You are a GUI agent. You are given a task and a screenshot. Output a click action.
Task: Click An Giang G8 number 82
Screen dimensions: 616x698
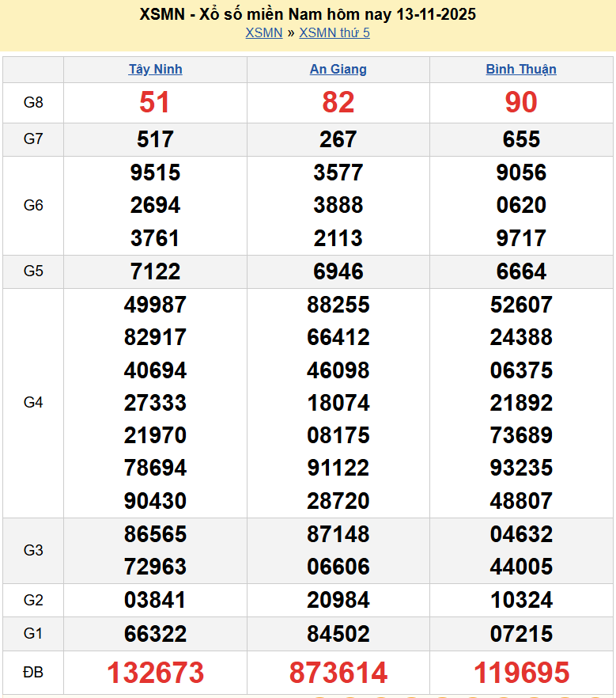click(338, 102)
